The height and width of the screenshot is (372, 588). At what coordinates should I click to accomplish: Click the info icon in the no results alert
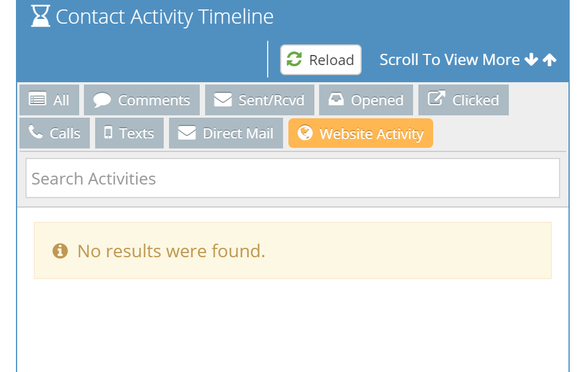60,251
